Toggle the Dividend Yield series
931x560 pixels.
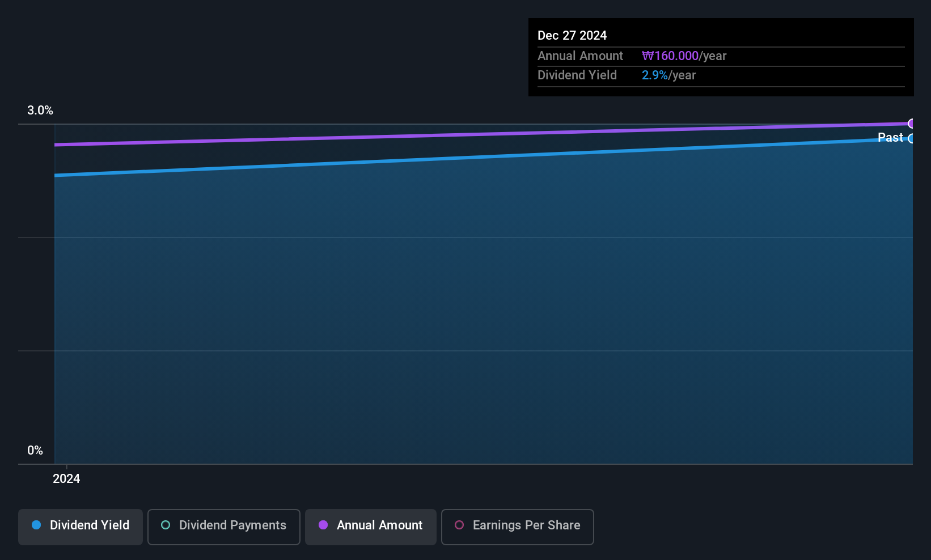(81, 527)
